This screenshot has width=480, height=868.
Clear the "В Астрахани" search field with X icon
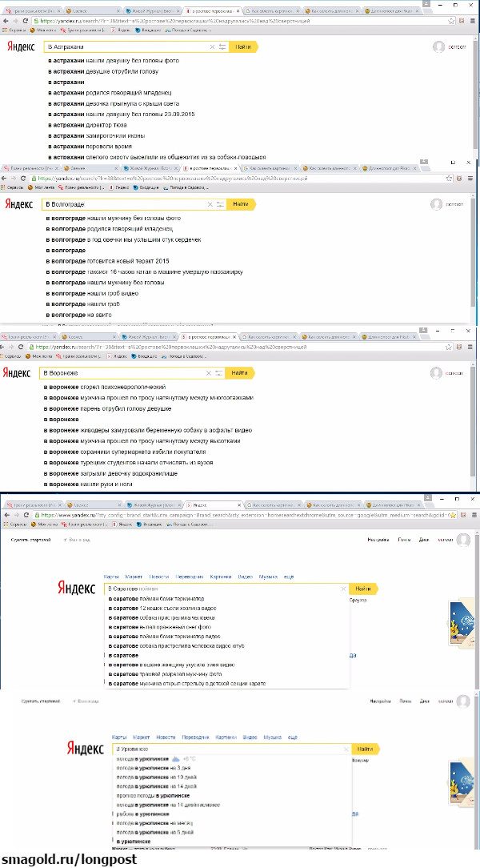point(212,47)
